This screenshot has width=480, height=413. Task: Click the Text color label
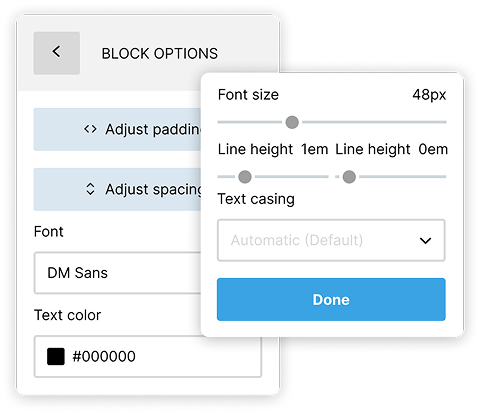[67, 315]
